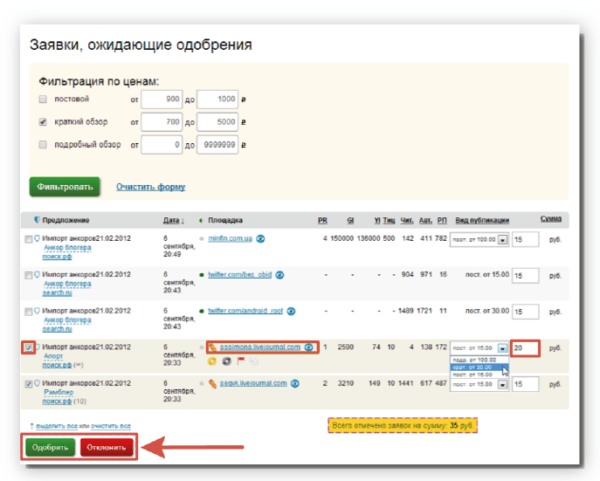
Task: Click the shield icon in the twitter.com/android_root row
Action: click(37, 311)
